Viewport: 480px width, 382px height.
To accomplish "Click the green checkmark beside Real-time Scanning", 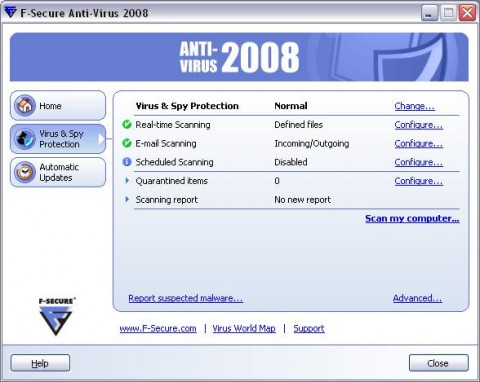I will click(127, 124).
